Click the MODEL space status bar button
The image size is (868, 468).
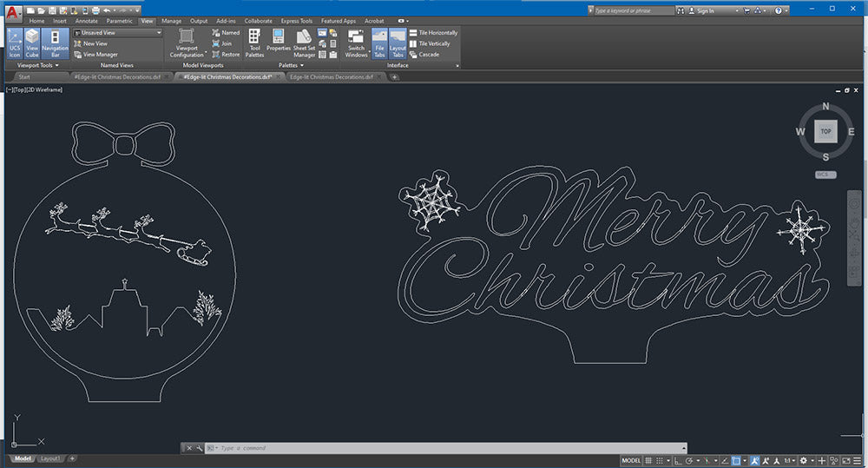pos(631,461)
